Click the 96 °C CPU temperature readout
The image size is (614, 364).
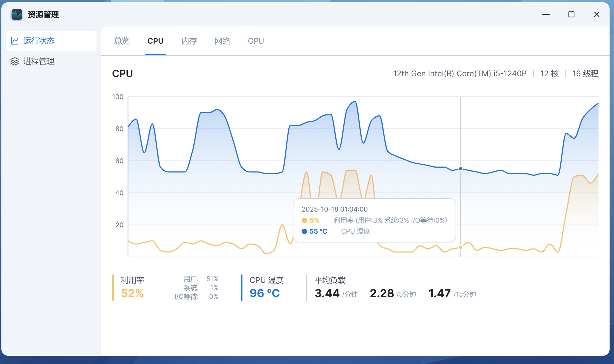click(265, 293)
